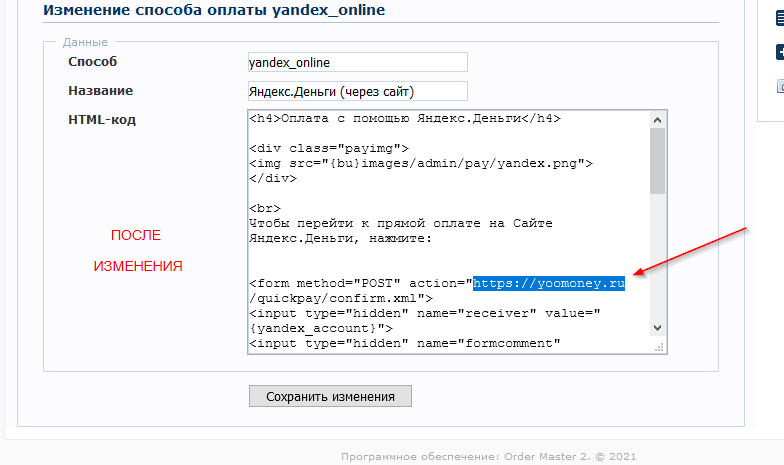This screenshot has width=784, height=465.
Task: Click the Данные fieldset legend
Action: (85, 42)
